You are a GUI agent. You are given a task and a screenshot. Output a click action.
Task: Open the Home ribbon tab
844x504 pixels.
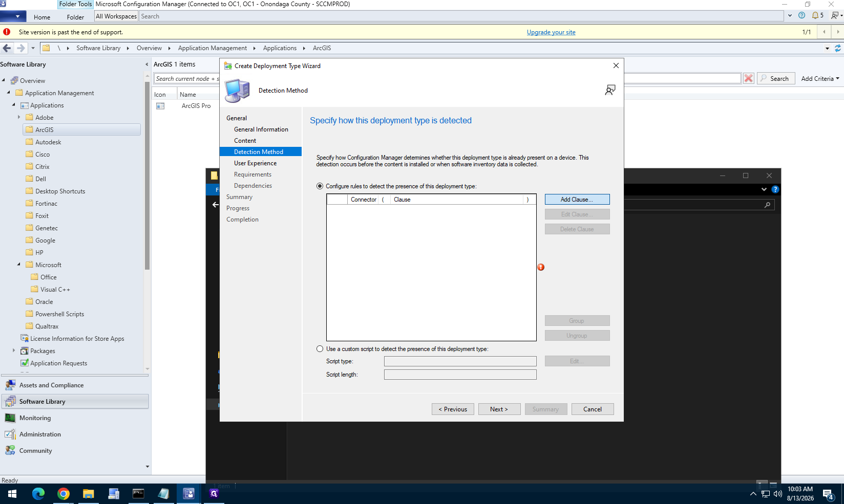[x=42, y=17]
